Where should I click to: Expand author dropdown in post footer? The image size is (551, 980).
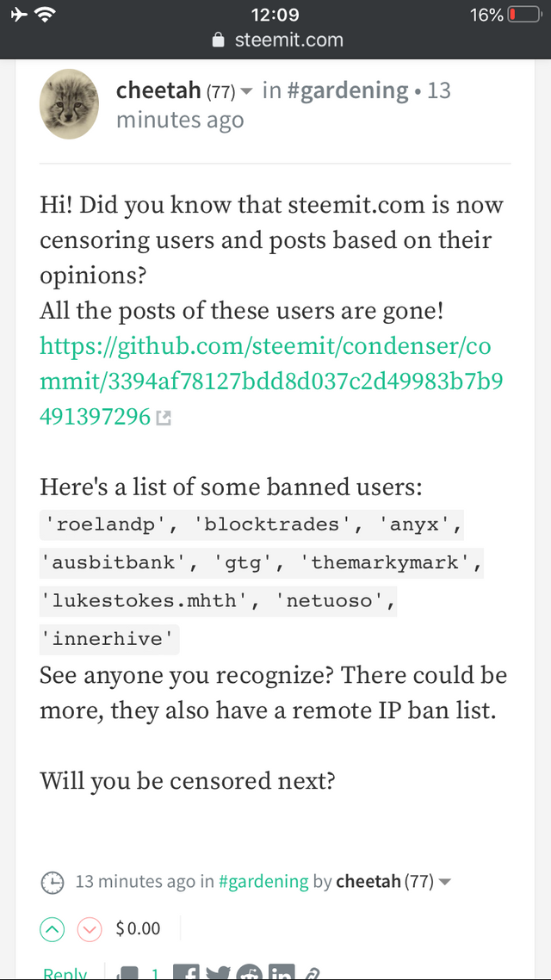[444, 883]
